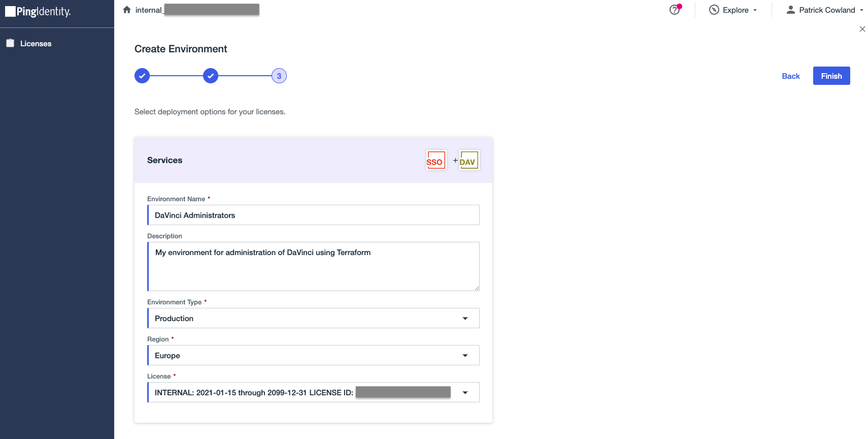Open the Environment Type dropdown

click(313, 318)
